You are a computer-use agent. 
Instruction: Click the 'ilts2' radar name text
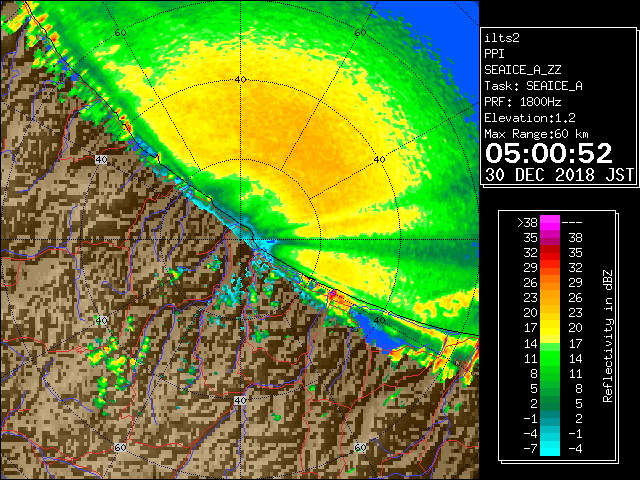(502, 38)
